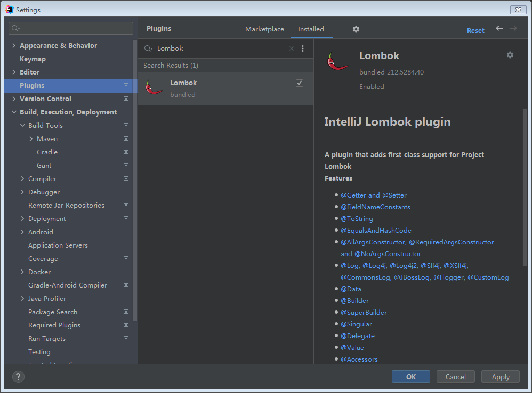The image size is (532, 393).
Task: Switch to the Marketplace tab
Action: (264, 29)
